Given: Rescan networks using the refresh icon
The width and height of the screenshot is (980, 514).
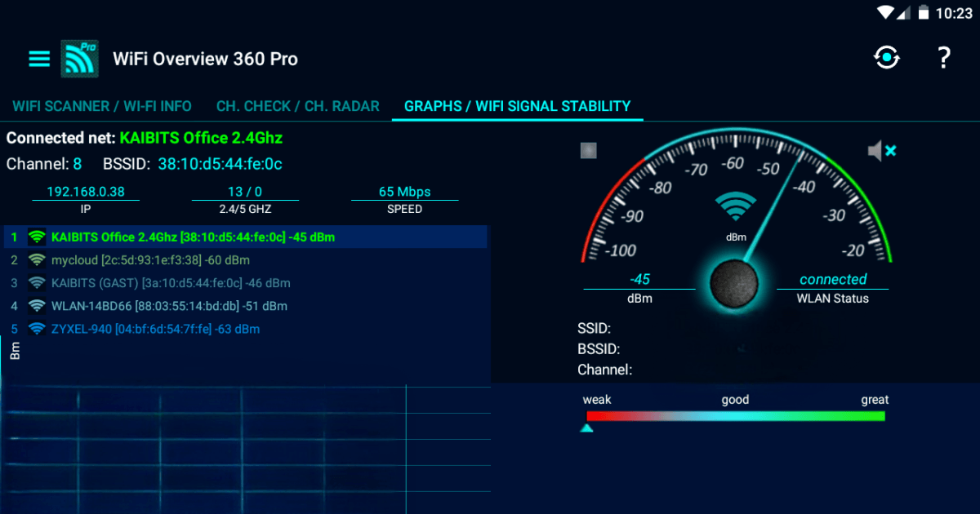Looking at the screenshot, I should coord(886,58).
